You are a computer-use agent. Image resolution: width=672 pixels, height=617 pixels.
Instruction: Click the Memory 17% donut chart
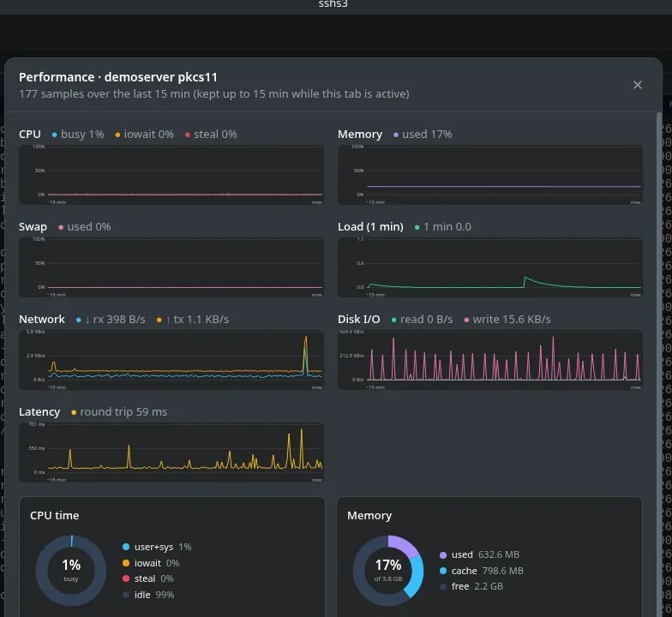388,571
